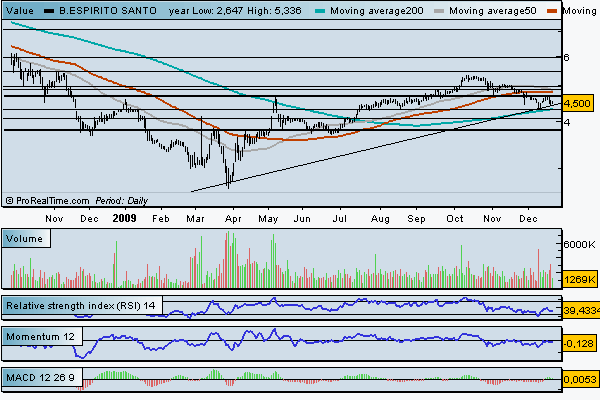Click the teal Moving average200 legend swatch

320,11
